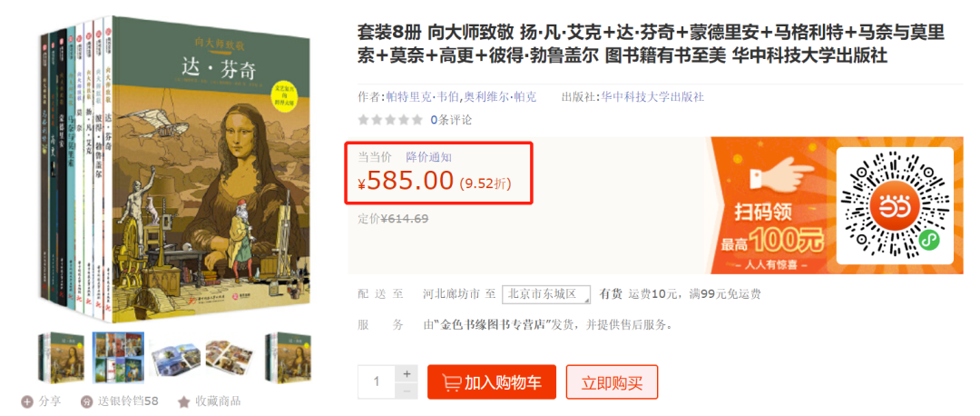Open the 0条评论 reviews link
Viewport: 980px width, 416px height.
[451, 120]
